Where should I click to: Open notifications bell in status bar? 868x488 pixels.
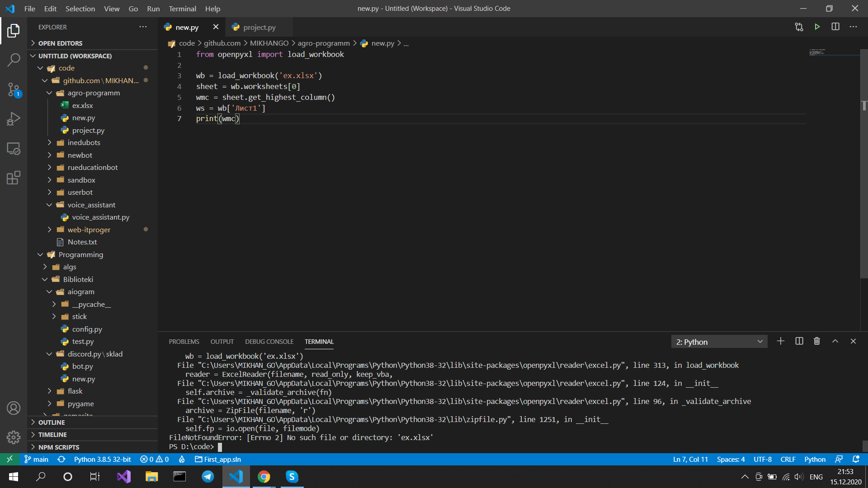pyautogui.click(x=856, y=459)
